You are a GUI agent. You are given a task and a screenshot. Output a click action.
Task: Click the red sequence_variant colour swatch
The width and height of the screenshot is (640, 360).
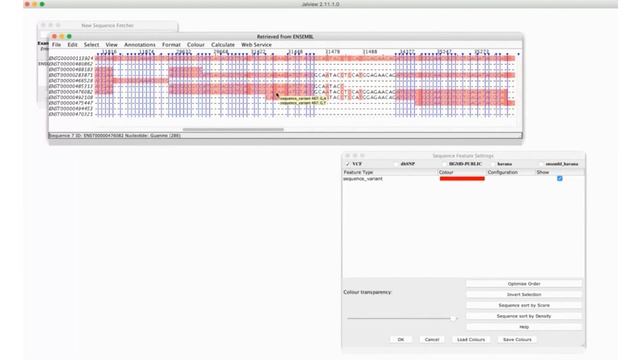[462, 179]
